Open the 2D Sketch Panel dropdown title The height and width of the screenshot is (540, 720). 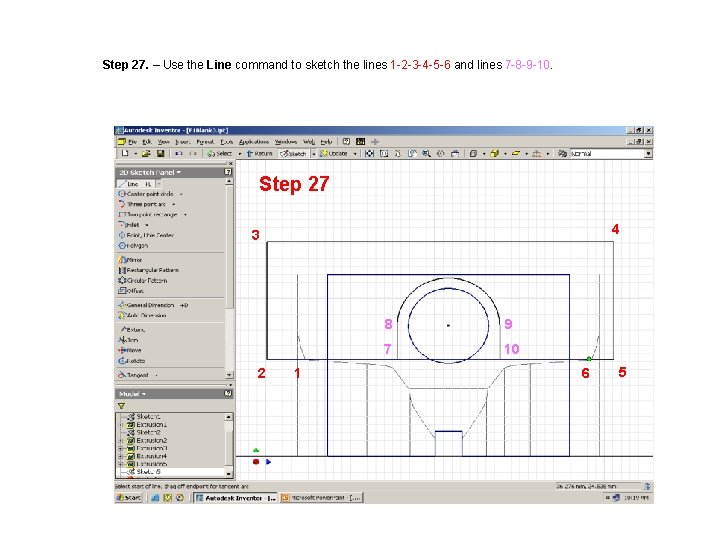coord(150,172)
